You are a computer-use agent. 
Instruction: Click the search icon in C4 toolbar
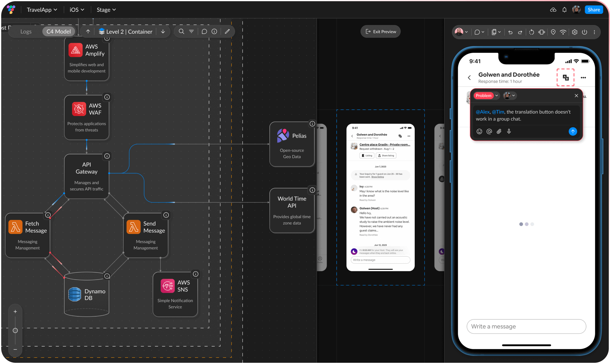[181, 32]
